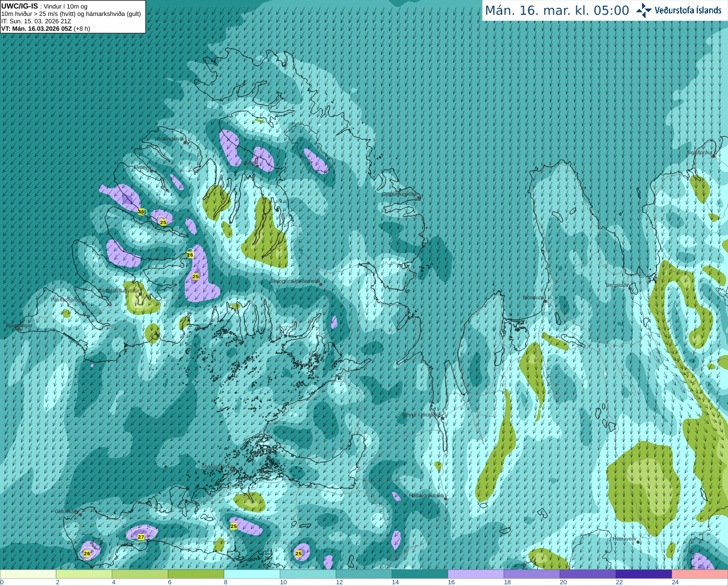Select the UWC/IG-IS model title text
The height and width of the screenshot is (586, 728).
pos(20,6)
